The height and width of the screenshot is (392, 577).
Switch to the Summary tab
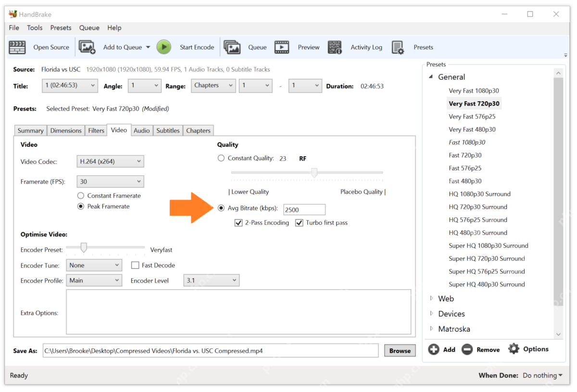pos(31,131)
